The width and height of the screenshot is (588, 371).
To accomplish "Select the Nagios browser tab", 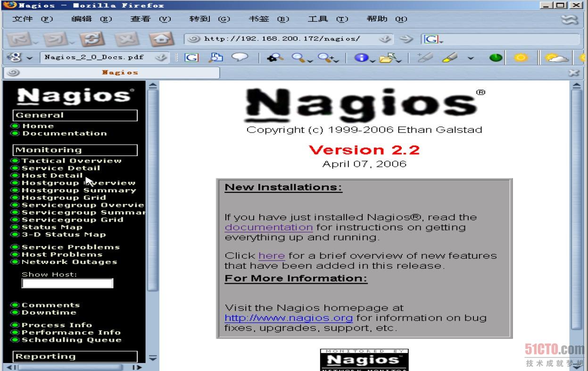I will point(111,73).
